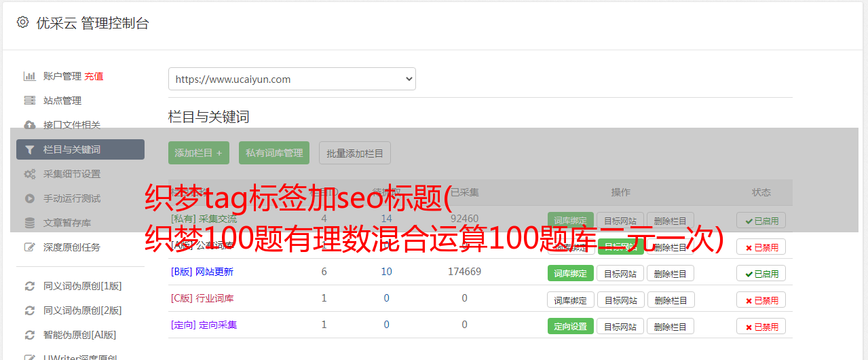
Task: Click the 174669 collected count
Action: click(x=464, y=272)
